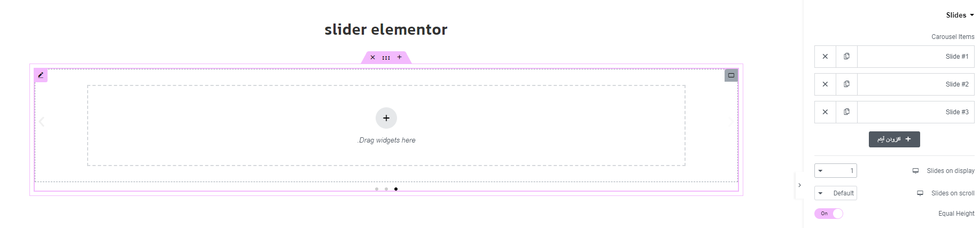Delete container via X in pink tab

tap(373, 58)
